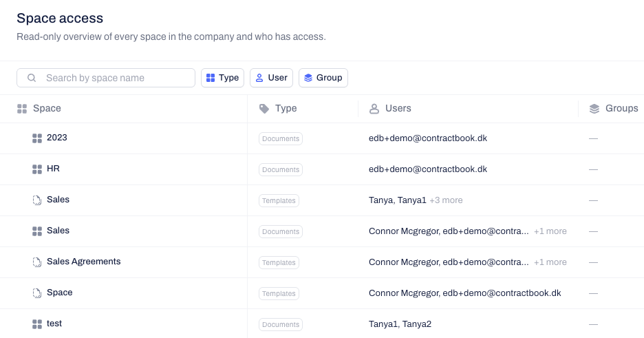This screenshot has height=338, width=644.
Task: Click the grid icon beside the 2023 space
Action: (37, 138)
